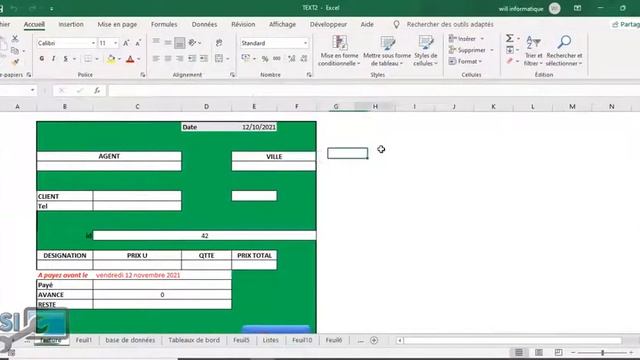The width and height of the screenshot is (640, 360).
Task: Switch to the Tableaux de bord sheet
Action: [x=194, y=340]
